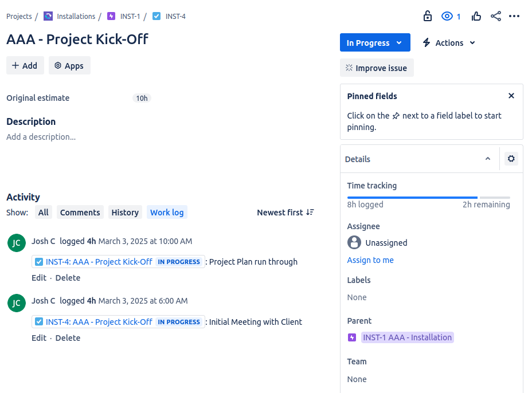Screen dimensions: 532x393
Task: Click the Unassigned avatar under Assignee
Action: tap(354, 242)
